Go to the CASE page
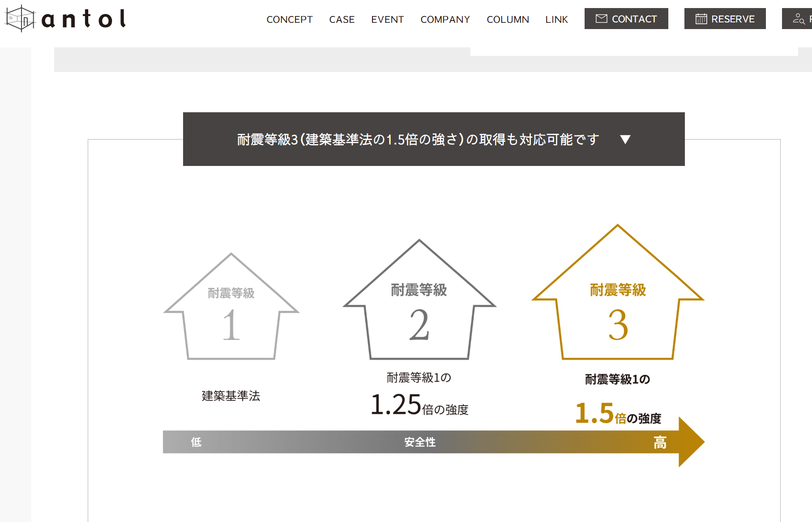The width and height of the screenshot is (812, 522). pyautogui.click(x=342, y=20)
